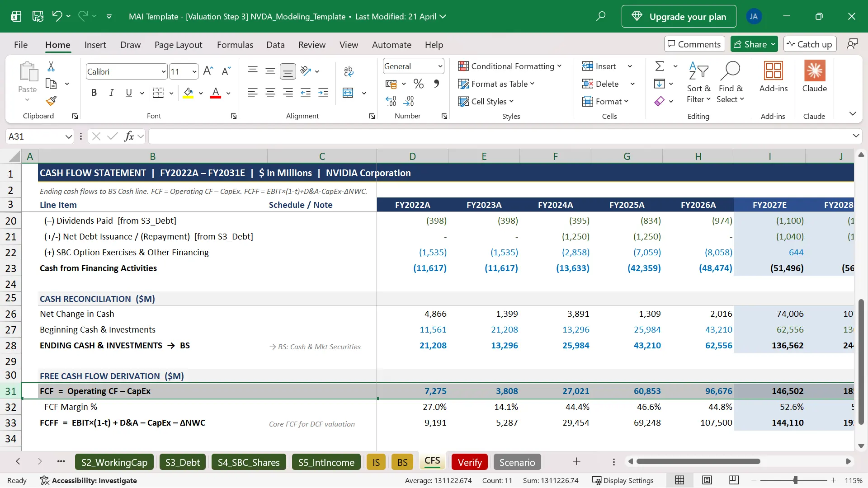Align text left
Image resolution: width=868 pixels, height=488 pixels.
pos(253,93)
